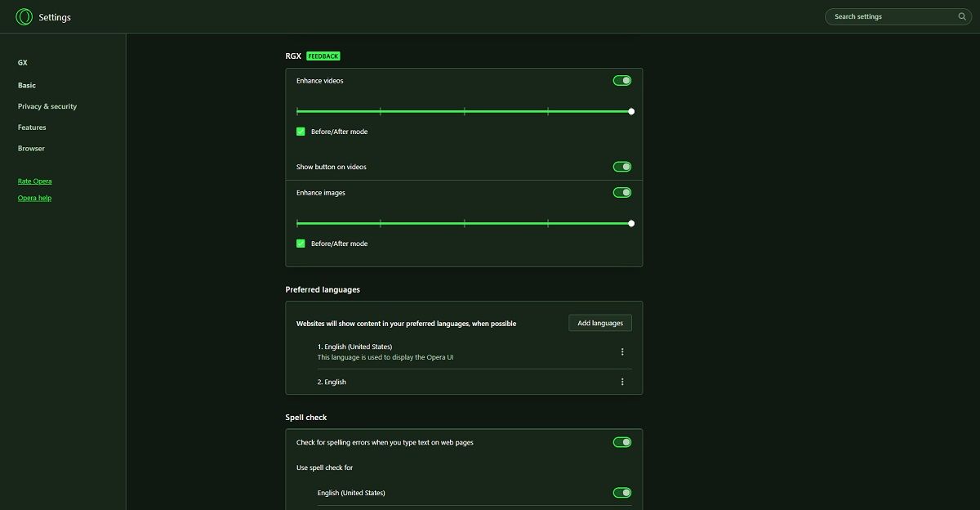Click the Opera GX logo icon
This screenshot has width=980, height=510.
point(24,16)
